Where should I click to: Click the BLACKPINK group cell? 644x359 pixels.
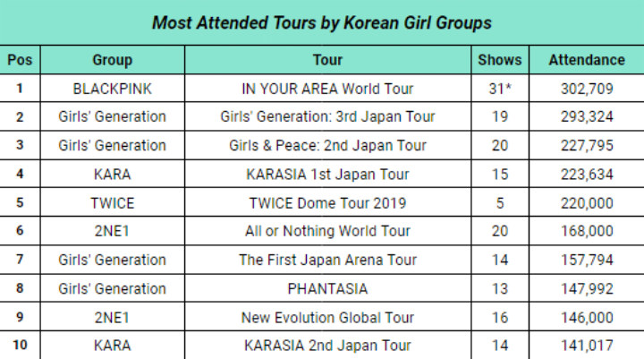(113, 89)
